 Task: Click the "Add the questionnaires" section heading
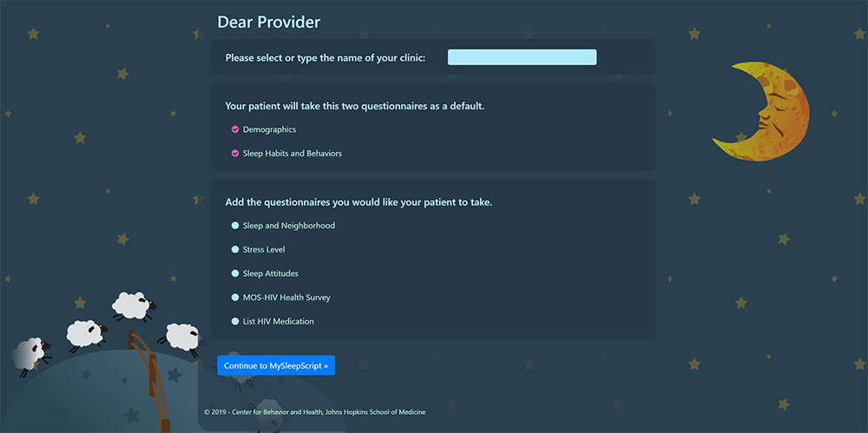click(x=358, y=202)
